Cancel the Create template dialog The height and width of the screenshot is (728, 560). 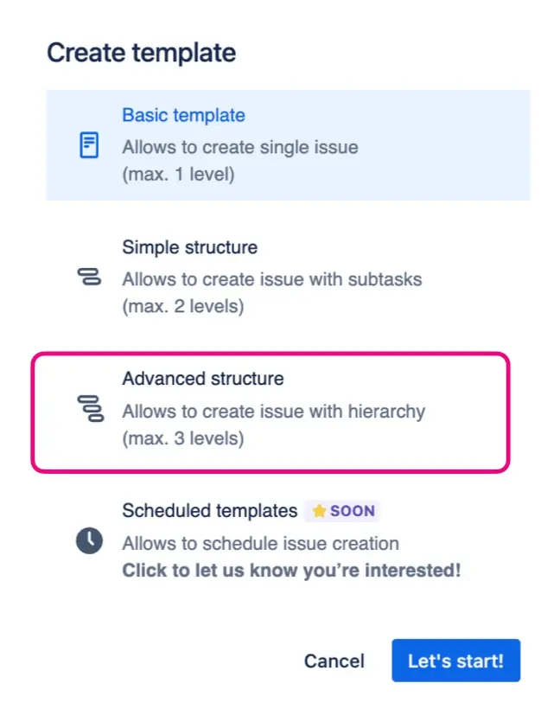(x=334, y=661)
